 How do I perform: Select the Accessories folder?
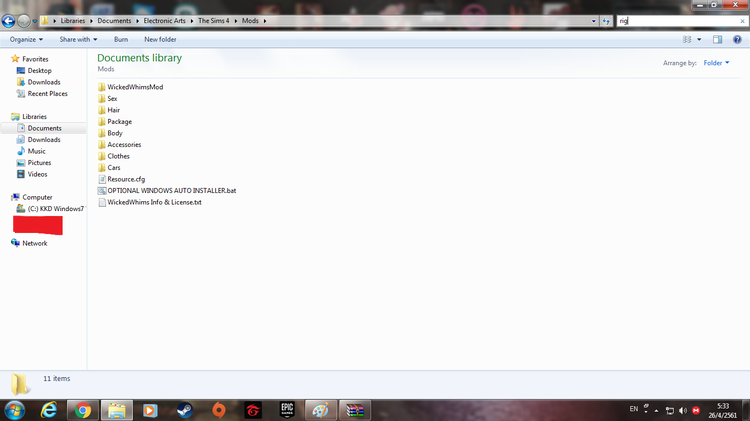point(124,144)
